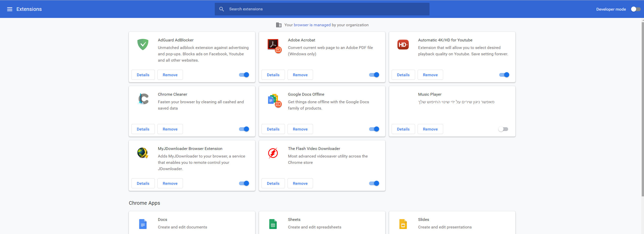Click the 'Google Docs Offline' title text

[x=306, y=94]
